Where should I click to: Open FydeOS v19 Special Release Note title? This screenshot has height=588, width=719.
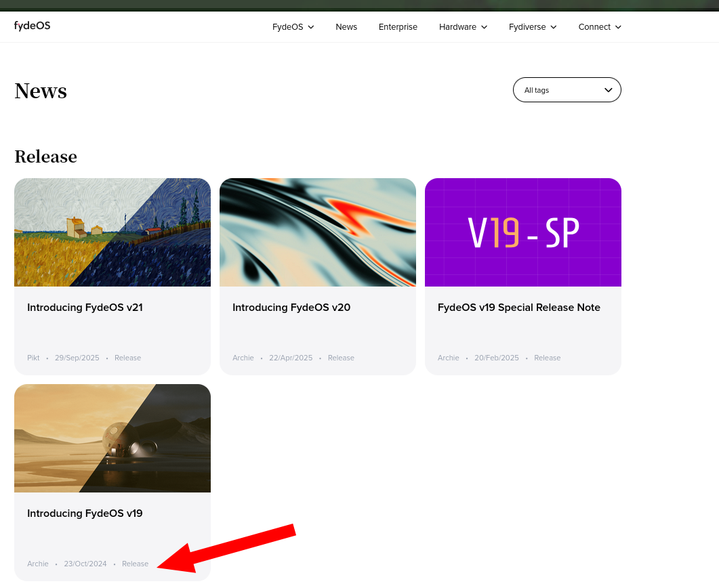pyautogui.click(x=519, y=308)
